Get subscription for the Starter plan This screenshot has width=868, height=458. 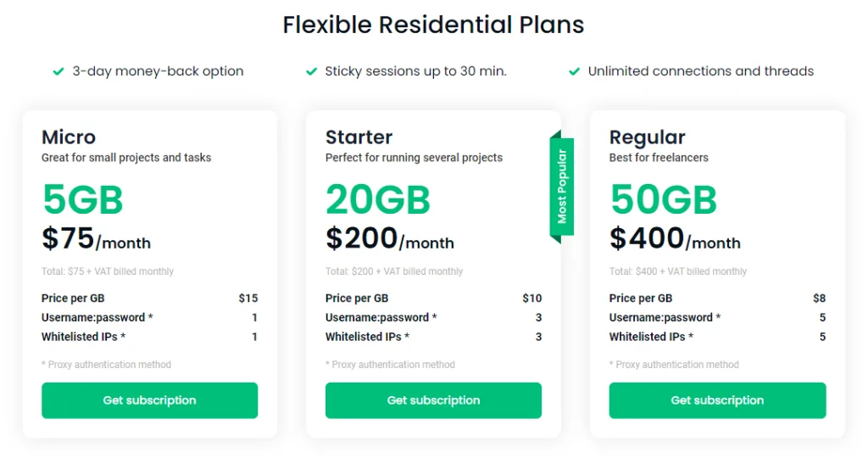pos(433,400)
